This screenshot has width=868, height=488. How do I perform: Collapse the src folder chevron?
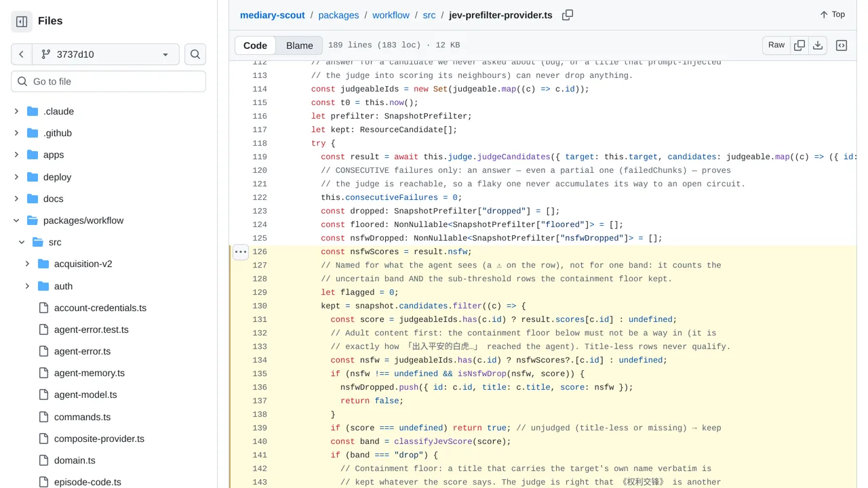[x=22, y=242]
